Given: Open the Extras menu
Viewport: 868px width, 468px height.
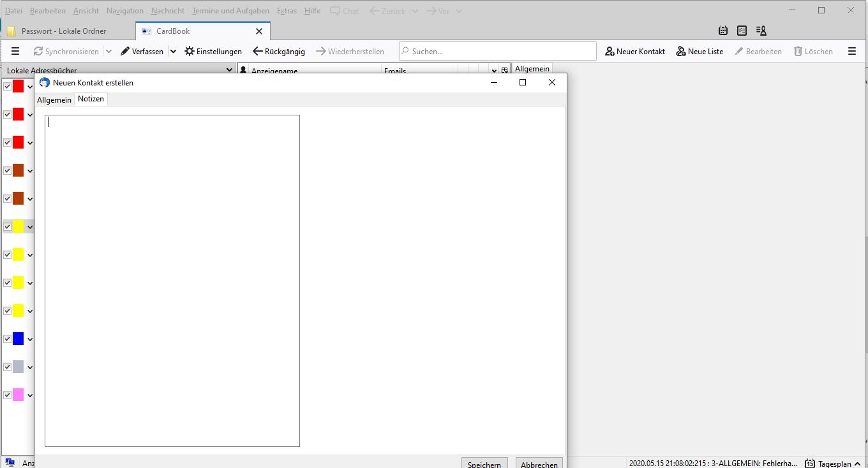Looking at the screenshot, I should click(x=287, y=11).
